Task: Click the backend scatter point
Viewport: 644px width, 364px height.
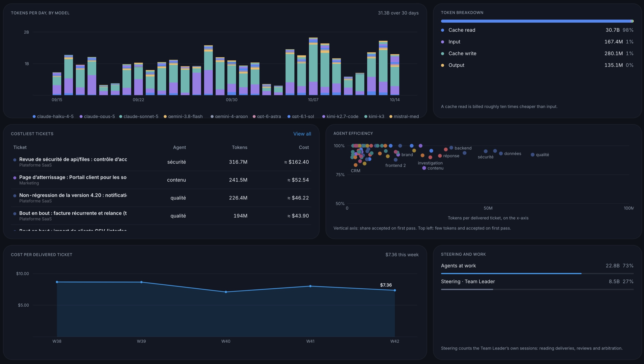Action: coord(451,148)
